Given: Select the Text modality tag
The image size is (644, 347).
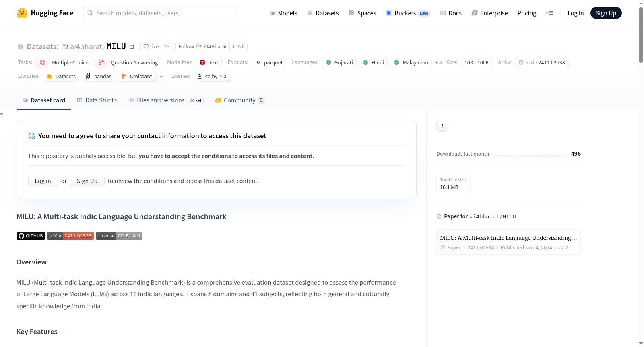Looking at the screenshot, I should coord(209,62).
